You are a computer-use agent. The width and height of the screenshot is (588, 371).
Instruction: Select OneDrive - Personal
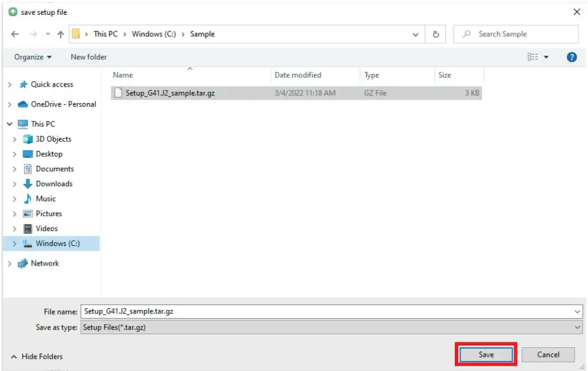click(x=63, y=104)
